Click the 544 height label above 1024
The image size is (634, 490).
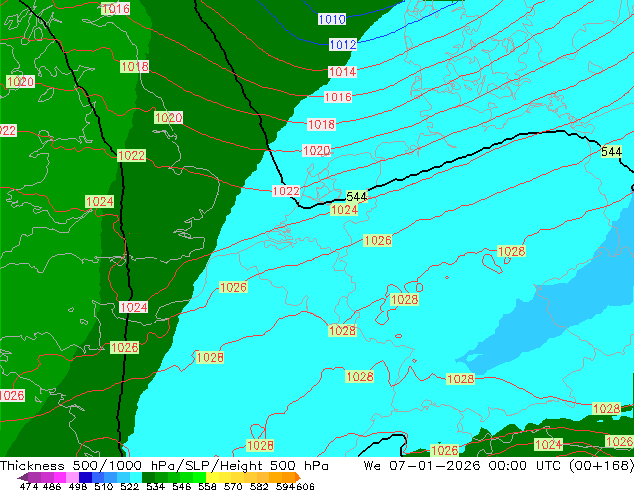(357, 196)
